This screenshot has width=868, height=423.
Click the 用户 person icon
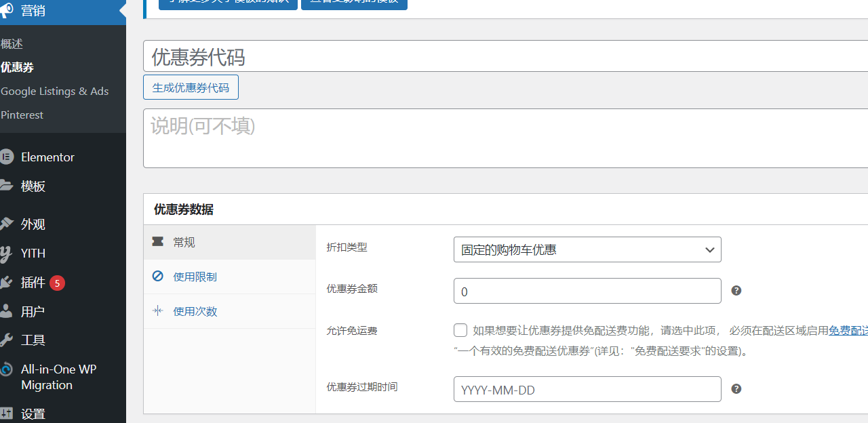(6, 312)
